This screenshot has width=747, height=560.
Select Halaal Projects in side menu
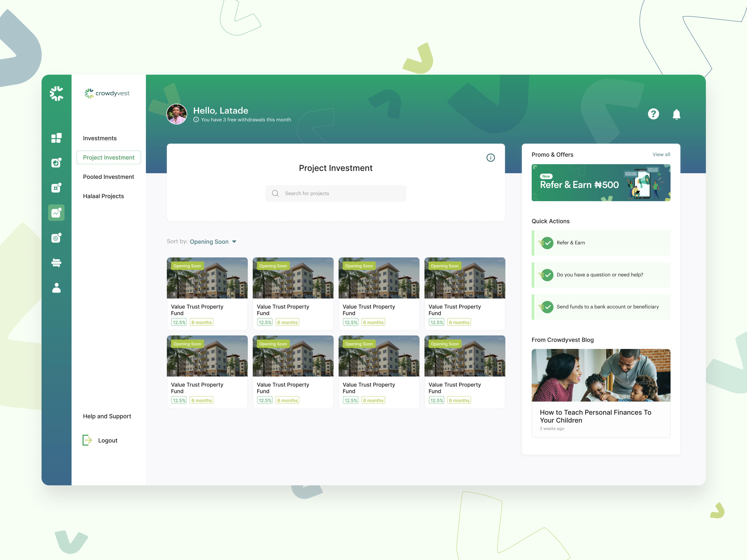(x=103, y=196)
